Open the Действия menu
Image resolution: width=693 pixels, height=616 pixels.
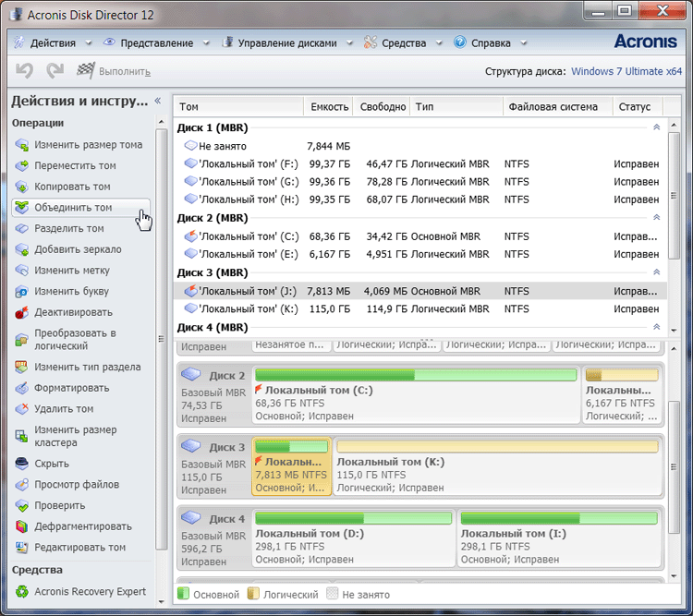[x=53, y=43]
